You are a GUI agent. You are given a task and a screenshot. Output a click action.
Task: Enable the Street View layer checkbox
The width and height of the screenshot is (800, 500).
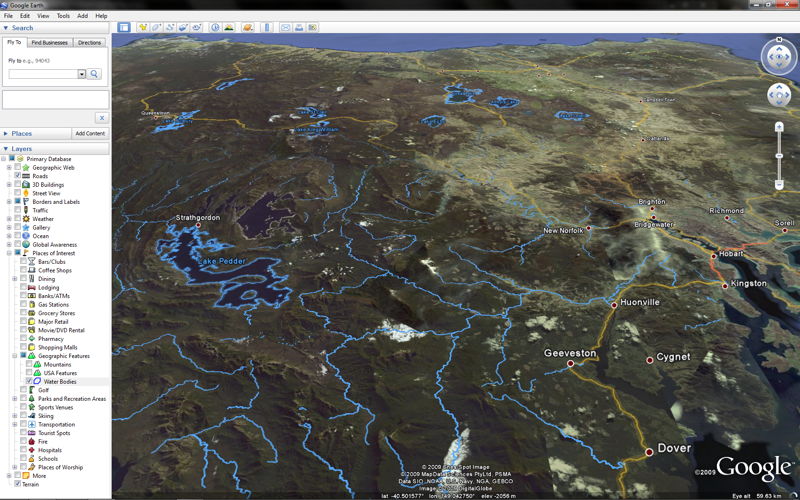pyautogui.click(x=18, y=193)
